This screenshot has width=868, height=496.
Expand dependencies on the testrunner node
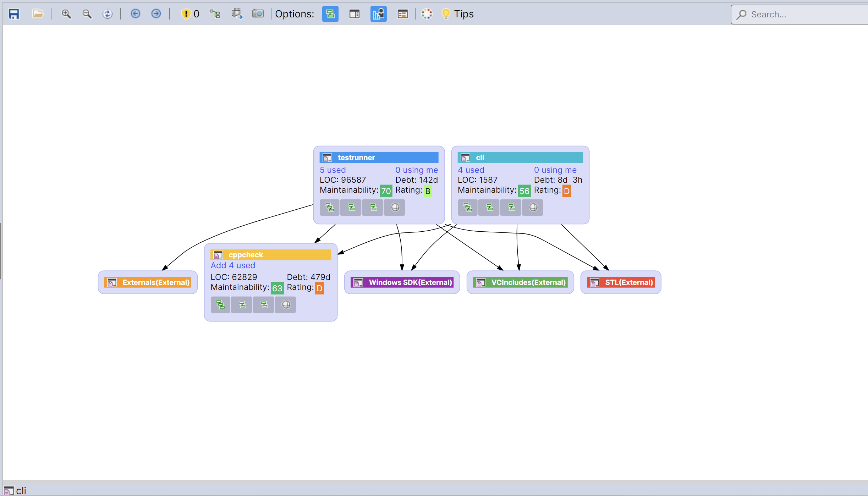(x=330, y=208)
